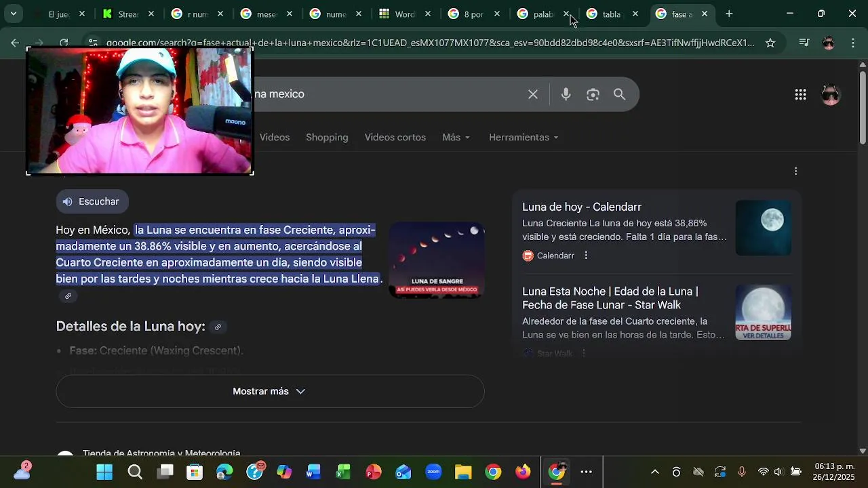Switch to the '8 por' browser tab
The height and width of the screenshot is (488, 868).
[474, 14]
